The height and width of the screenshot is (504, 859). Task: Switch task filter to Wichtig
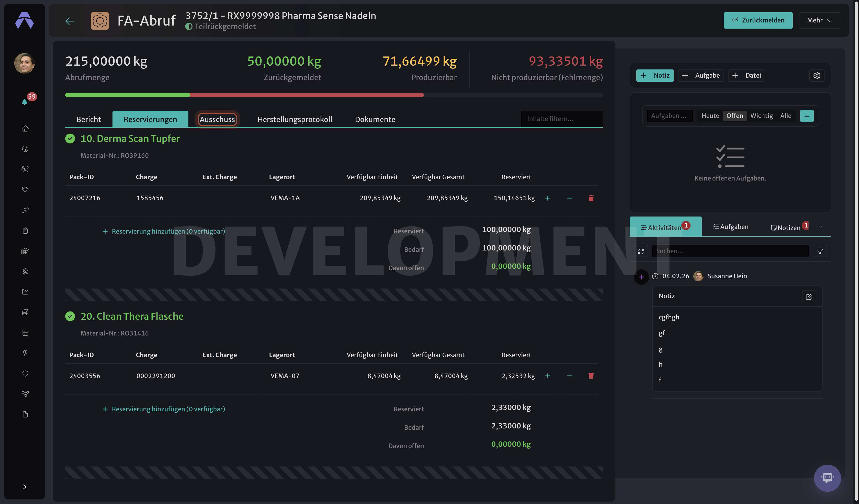[762, 116]
